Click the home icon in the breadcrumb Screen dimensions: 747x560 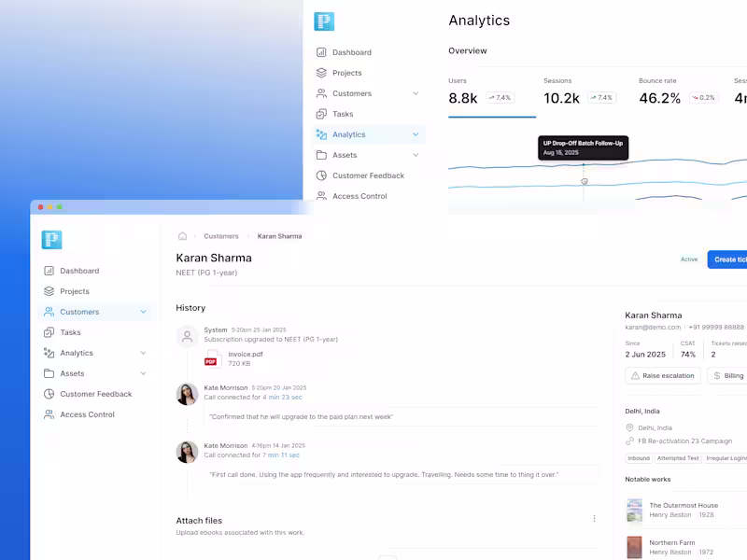tap(180, 236)
